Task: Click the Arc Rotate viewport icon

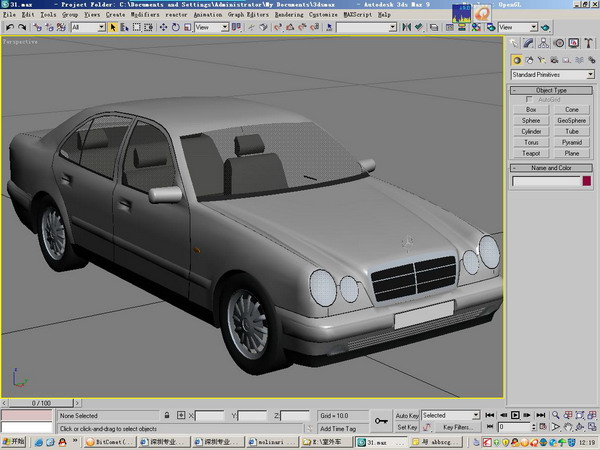Action: (580, 427)
